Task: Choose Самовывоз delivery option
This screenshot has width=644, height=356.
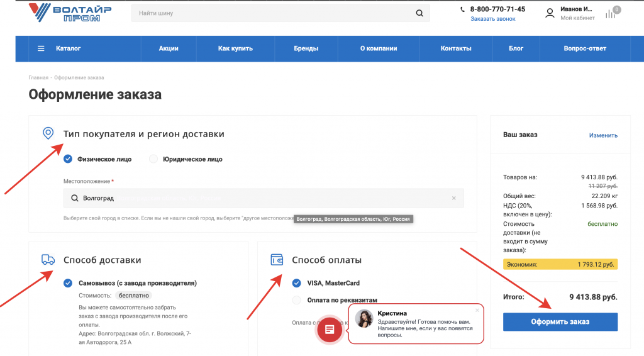Action: [69, 283]
